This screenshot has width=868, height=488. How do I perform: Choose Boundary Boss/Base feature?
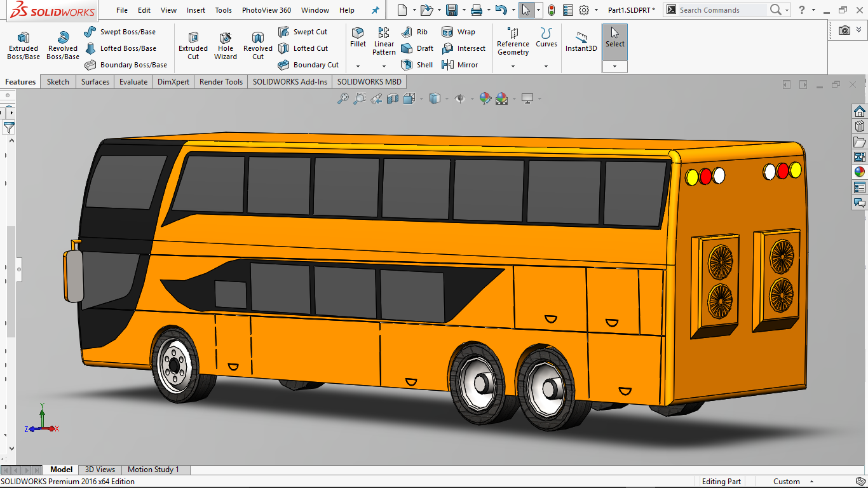(125, 65)
